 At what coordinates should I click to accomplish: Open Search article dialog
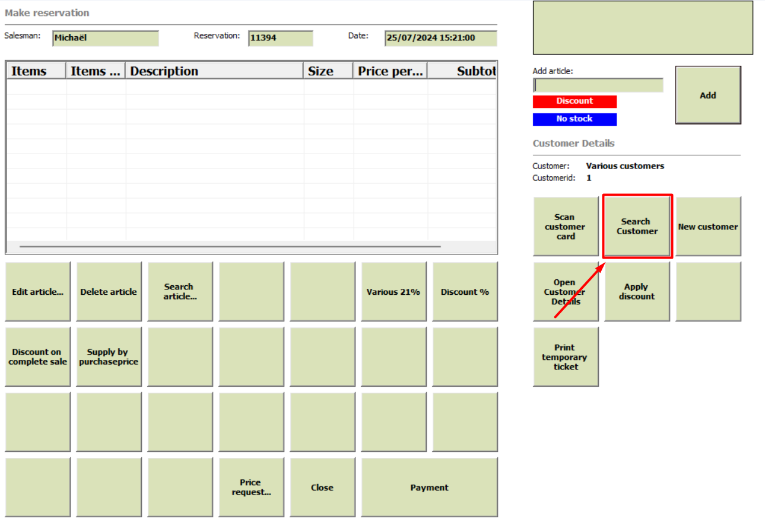point(180,292)
